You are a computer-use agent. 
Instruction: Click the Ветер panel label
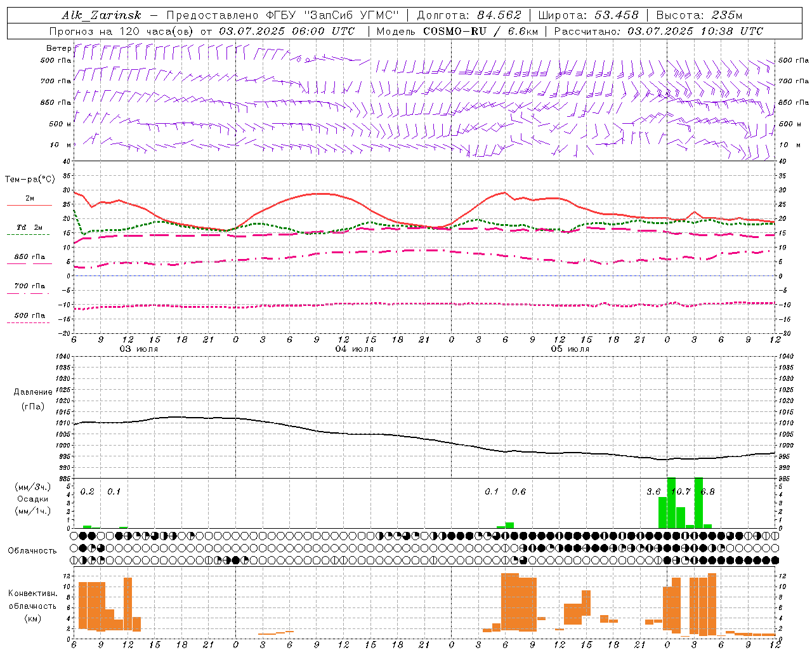point(58,48)
